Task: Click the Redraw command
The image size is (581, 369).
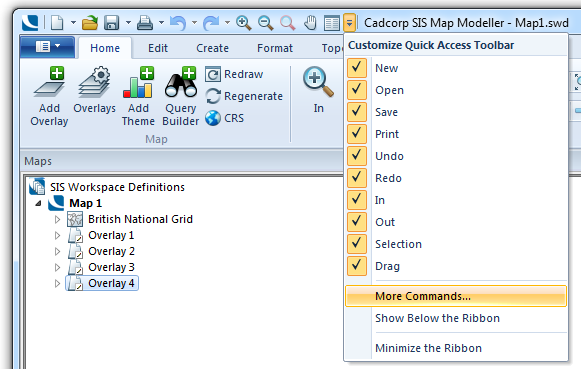Action: [234, 74]
